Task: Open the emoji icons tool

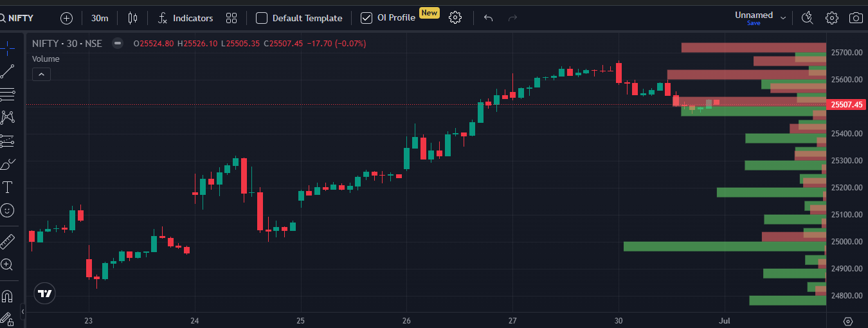Action: click(x=8, y=210)
